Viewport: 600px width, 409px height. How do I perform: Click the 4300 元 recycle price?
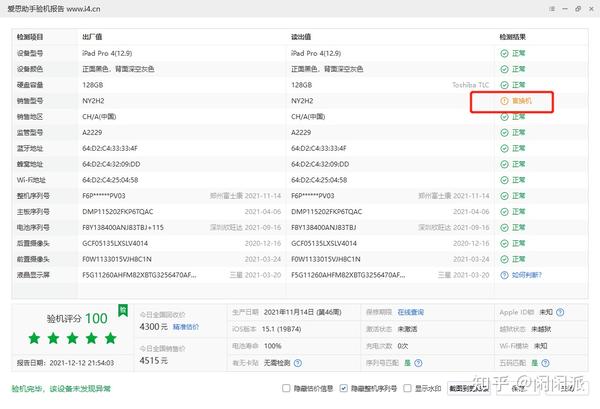coord(153,327)
